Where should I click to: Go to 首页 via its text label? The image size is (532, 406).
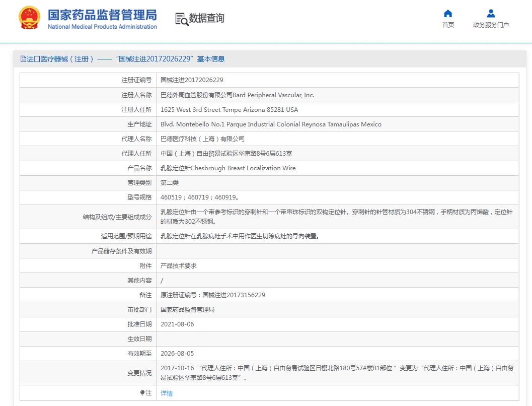pyautogui.click(x=447, y=25)
